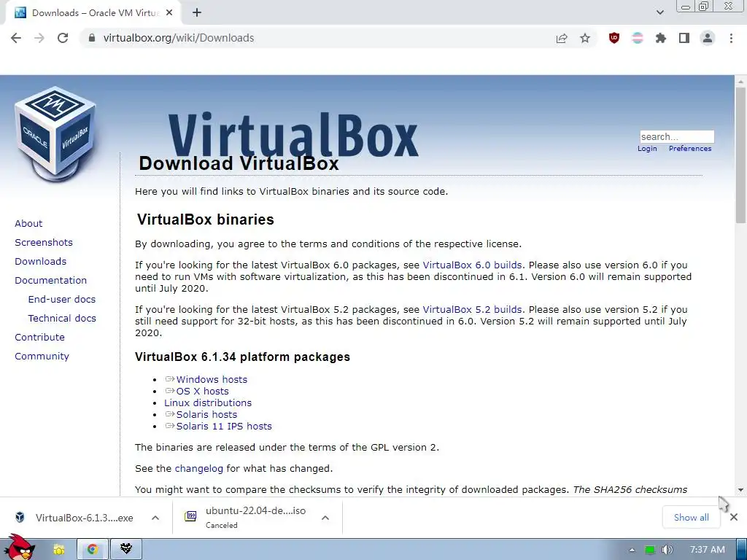View site info via the padlock icon
Screen dimensions: 747x560
click(92, 38)
